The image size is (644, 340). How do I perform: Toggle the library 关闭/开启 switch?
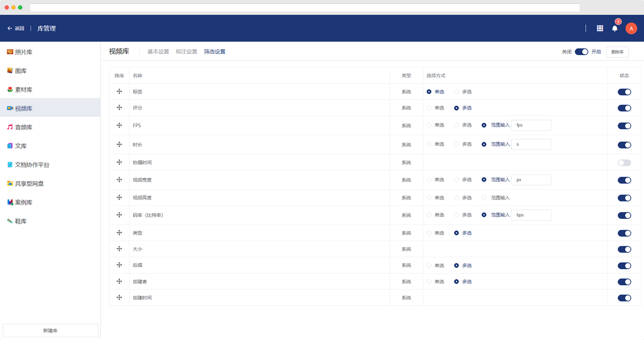click(581, 52)
